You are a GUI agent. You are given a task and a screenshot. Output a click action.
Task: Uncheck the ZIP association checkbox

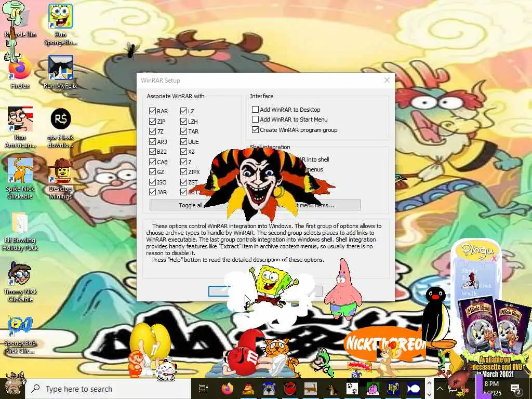coord(152,121)
